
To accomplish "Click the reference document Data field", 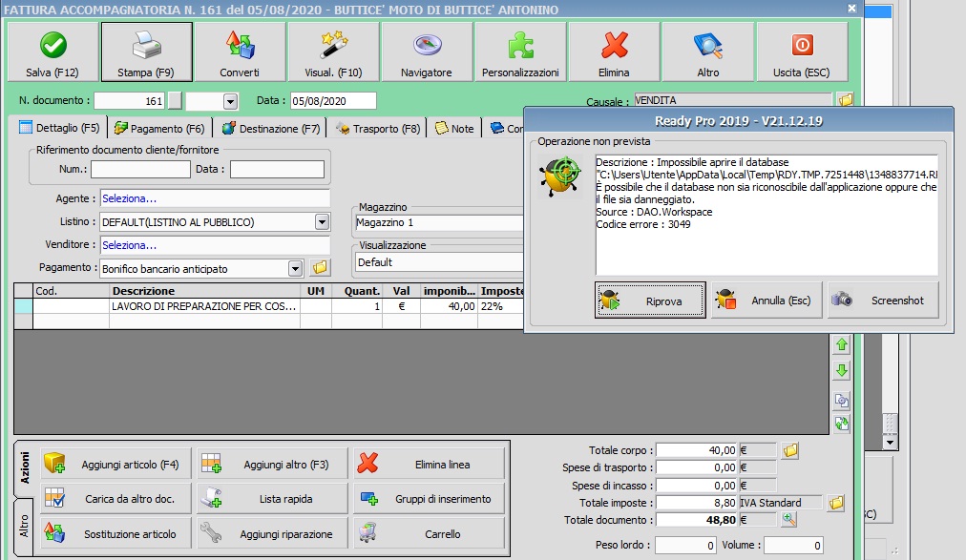I will pos(277,169).
